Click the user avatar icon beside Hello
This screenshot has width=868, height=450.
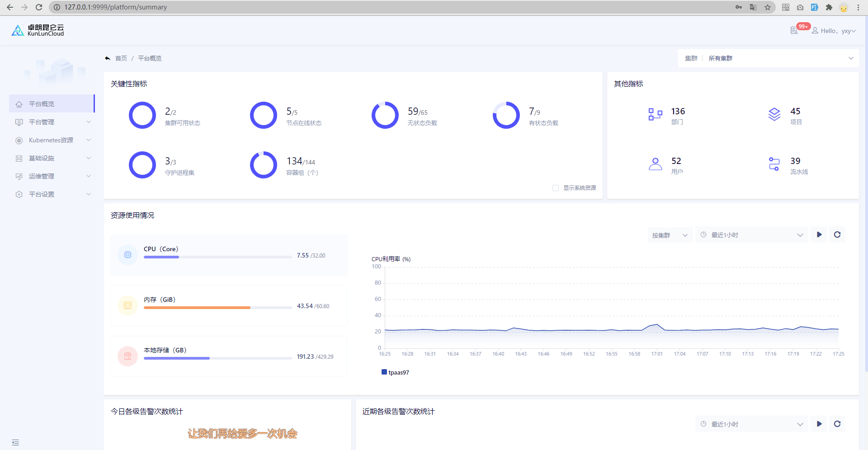point(815,31)
